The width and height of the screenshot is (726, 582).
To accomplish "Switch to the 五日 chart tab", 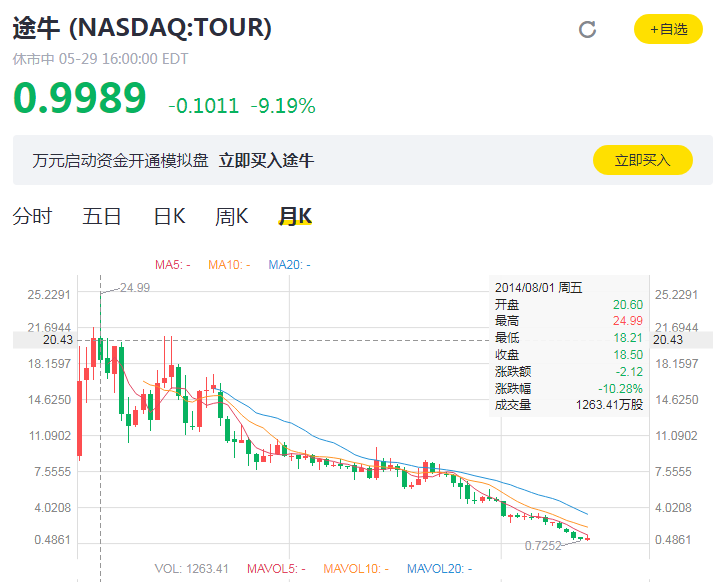I will (101, 216).
